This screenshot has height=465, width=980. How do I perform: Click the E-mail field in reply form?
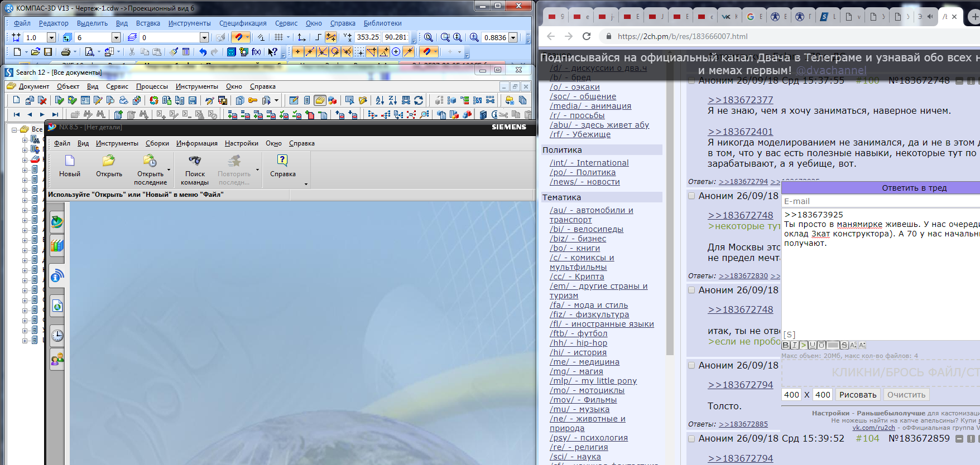pyautogui.click(x=881, y=201)
